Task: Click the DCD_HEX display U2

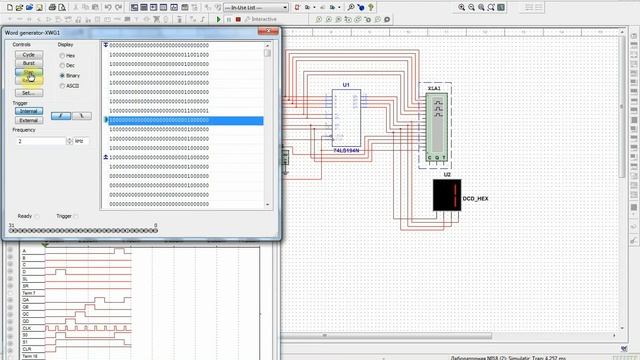Action: pos(447,195)
